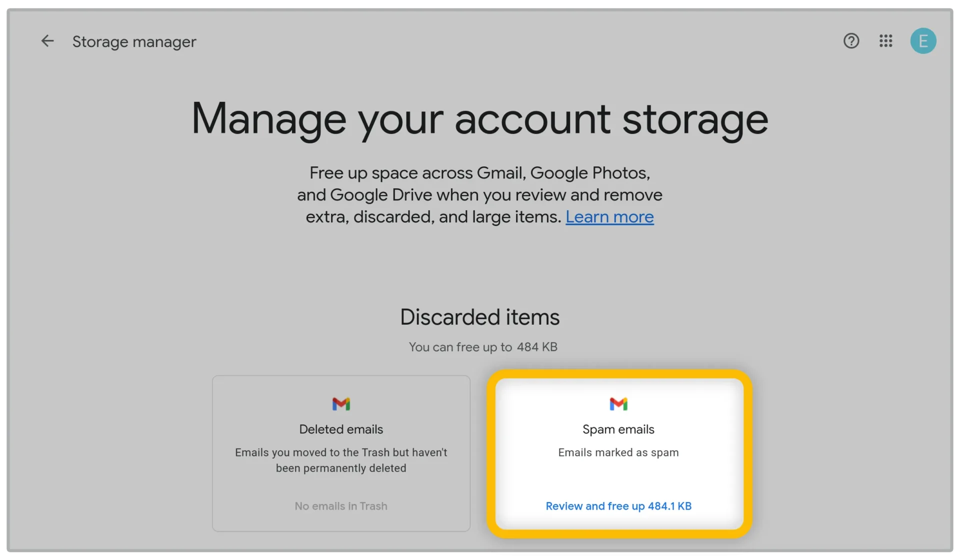Click the You can free up to 484 KB text
960x560 pixels.
[x=483, y=347]
